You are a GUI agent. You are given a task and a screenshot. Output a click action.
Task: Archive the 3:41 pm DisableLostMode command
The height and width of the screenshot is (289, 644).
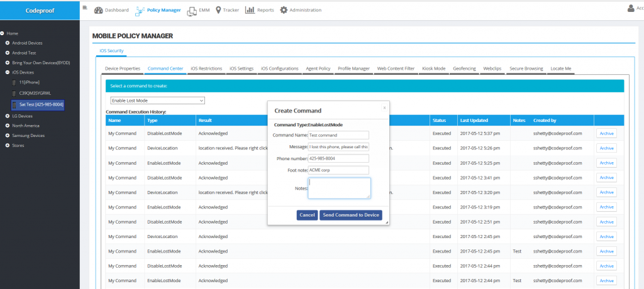pos(606,178)
